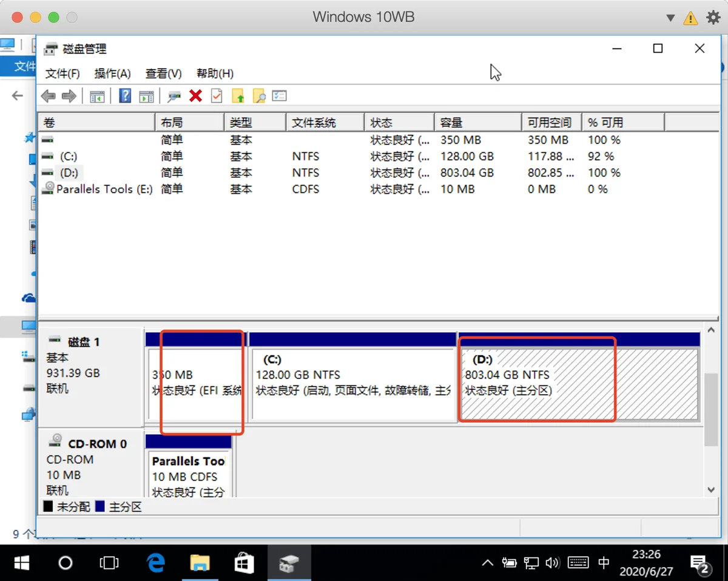Viewport: 728px width, 581px height.
Task: Click the battery power tray icon
Action: (508, 563)
